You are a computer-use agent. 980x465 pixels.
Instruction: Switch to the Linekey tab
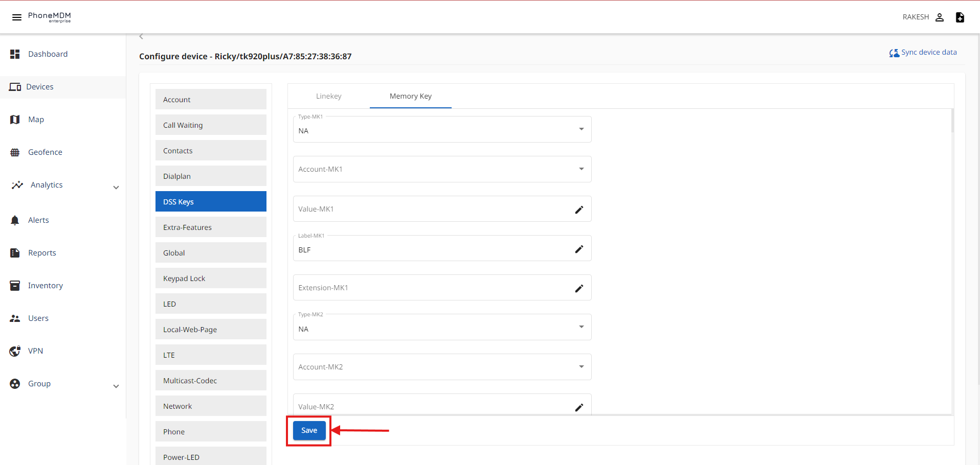(x=328, y=96)
